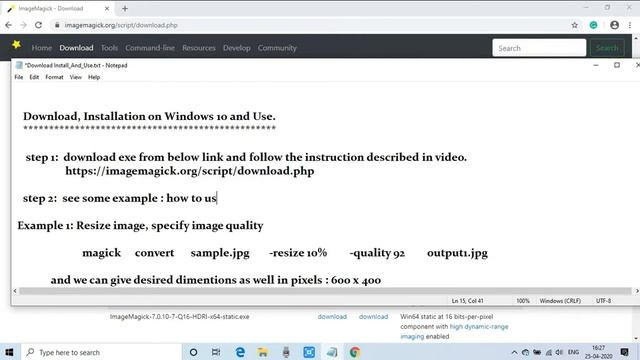Click the volume tray icon

(559, 352)
